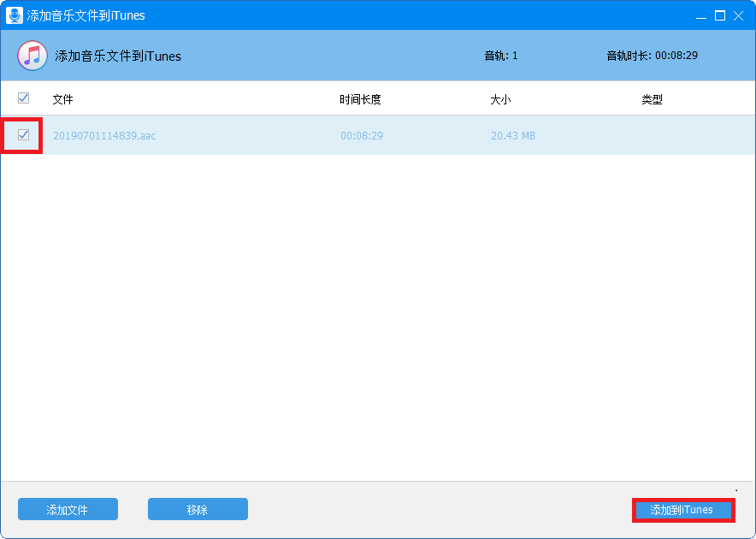Click the 音轨: 1 track count label

click(501, 56)
